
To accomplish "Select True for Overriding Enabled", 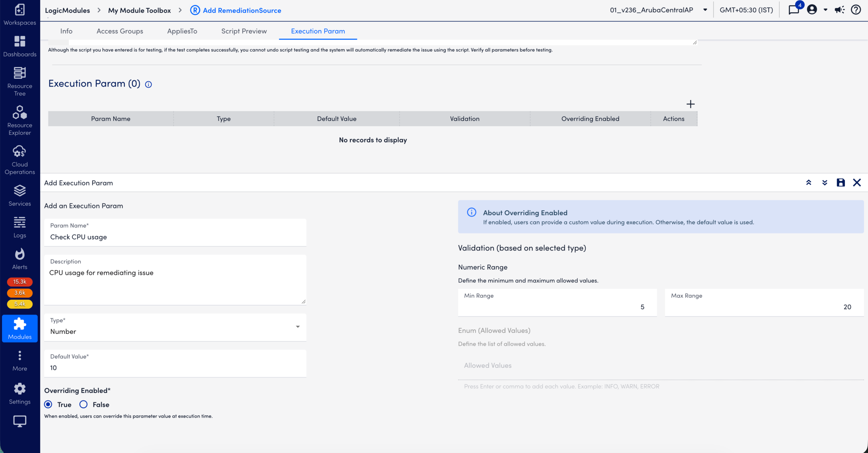I will click(x=48, y=404).
